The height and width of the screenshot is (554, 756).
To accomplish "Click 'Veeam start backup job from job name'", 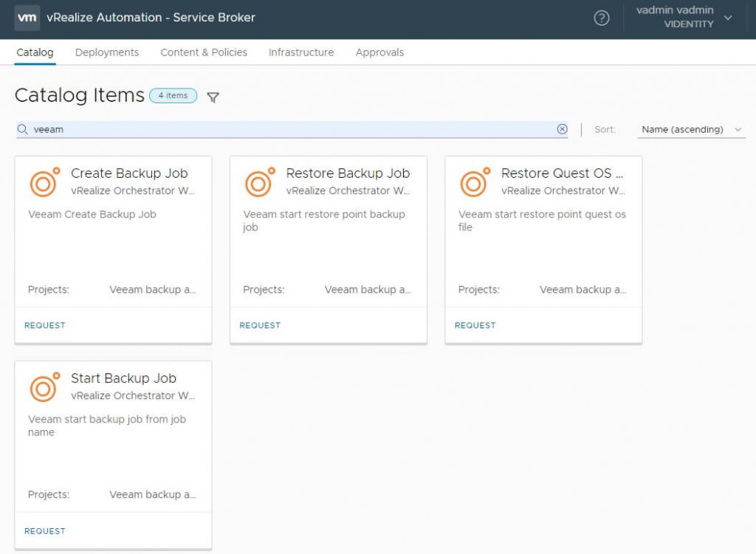I will (x=106, y=426).
